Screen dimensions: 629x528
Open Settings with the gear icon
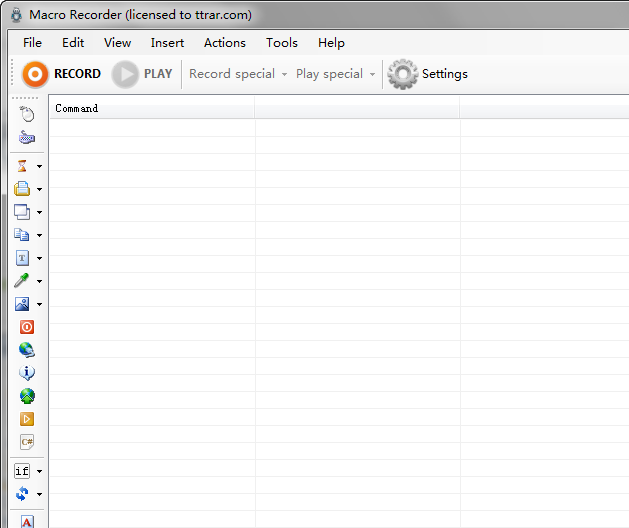pyautogui.click(x=428, y=74)
